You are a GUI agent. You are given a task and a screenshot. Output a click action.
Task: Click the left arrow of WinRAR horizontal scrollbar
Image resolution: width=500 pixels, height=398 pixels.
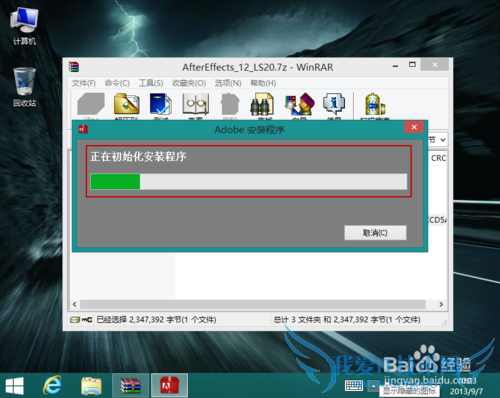click(75, 304)
